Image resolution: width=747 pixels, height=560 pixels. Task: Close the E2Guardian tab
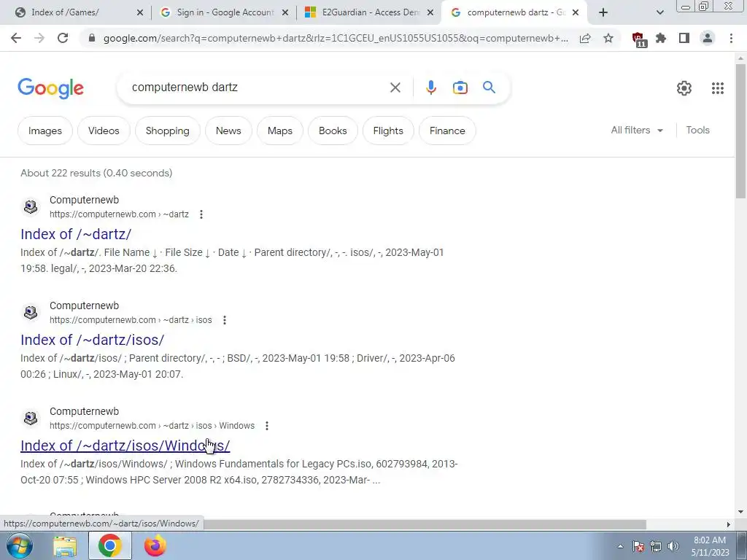pyautogui.click(x=430, y=13)
